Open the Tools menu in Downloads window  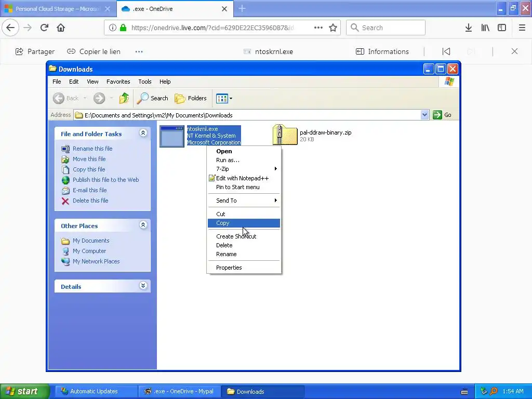point(145,82)
